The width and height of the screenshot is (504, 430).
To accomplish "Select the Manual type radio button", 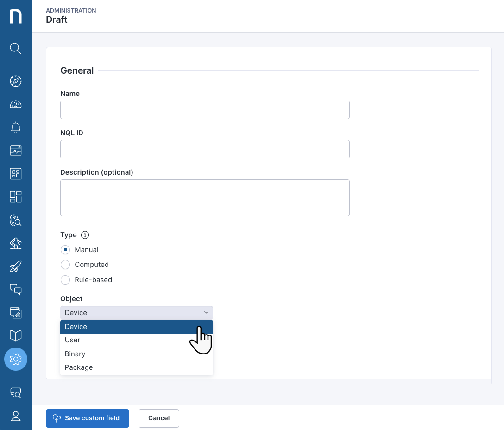I will tap(65, 250).
